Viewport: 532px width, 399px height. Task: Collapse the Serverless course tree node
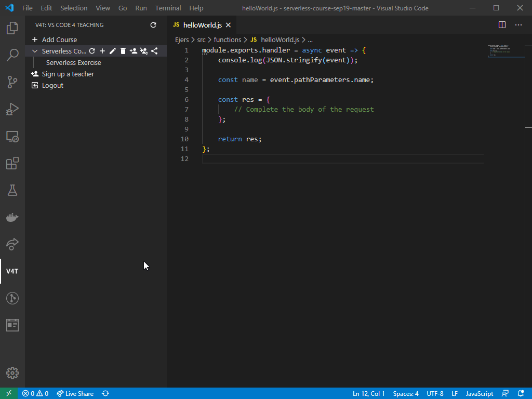35,51
